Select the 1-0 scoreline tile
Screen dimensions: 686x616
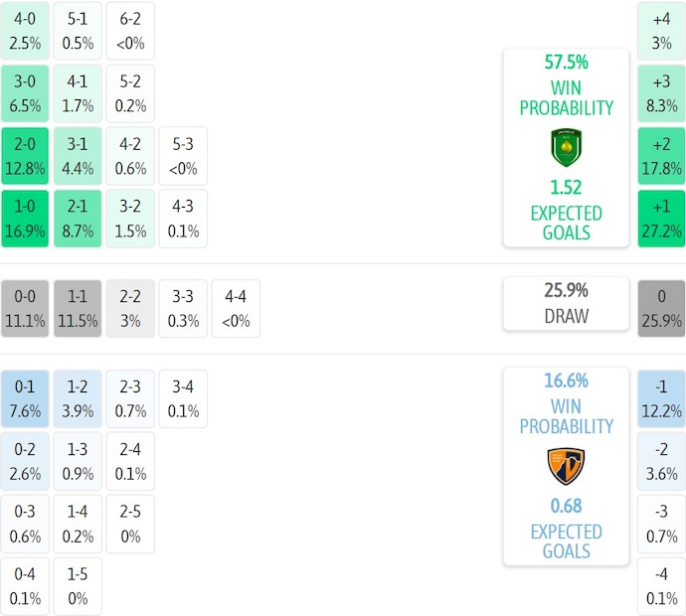click(26, 219)
